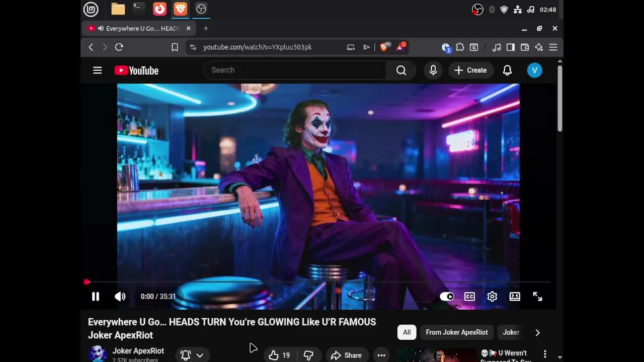644x362 pixels.
Task: Go to YouTube home logo
Action: (136, 70)
